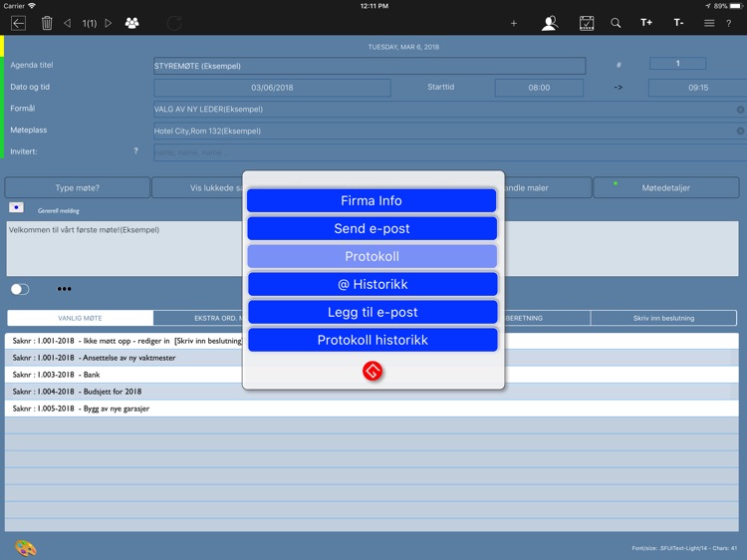The image size is (747, 560).
Task: Tap the back arrow icon
Action: [18, 23]
